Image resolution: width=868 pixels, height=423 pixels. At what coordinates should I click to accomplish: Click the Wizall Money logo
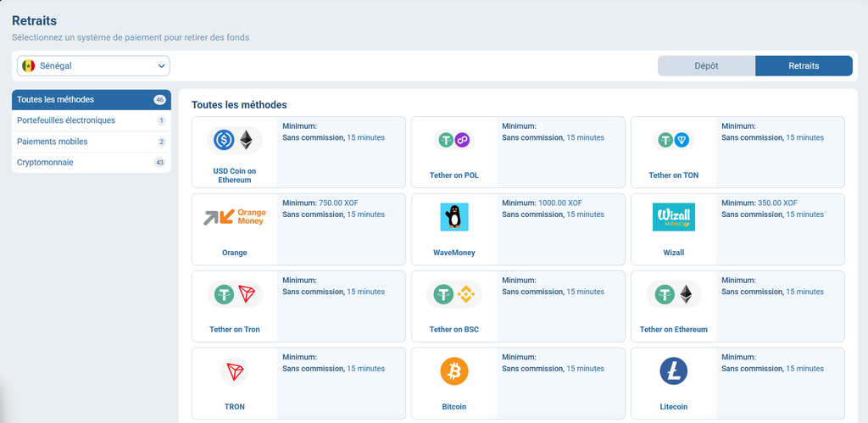(674, 217)
